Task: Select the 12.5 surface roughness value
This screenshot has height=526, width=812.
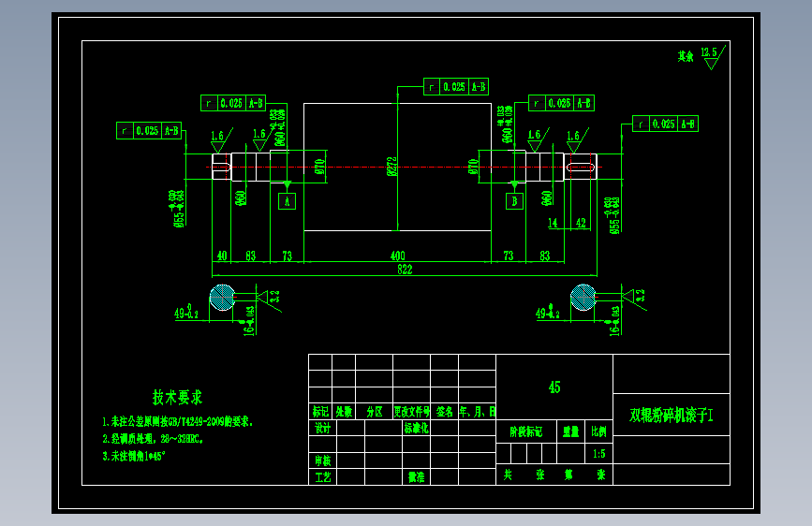Action: pos(709,52)
